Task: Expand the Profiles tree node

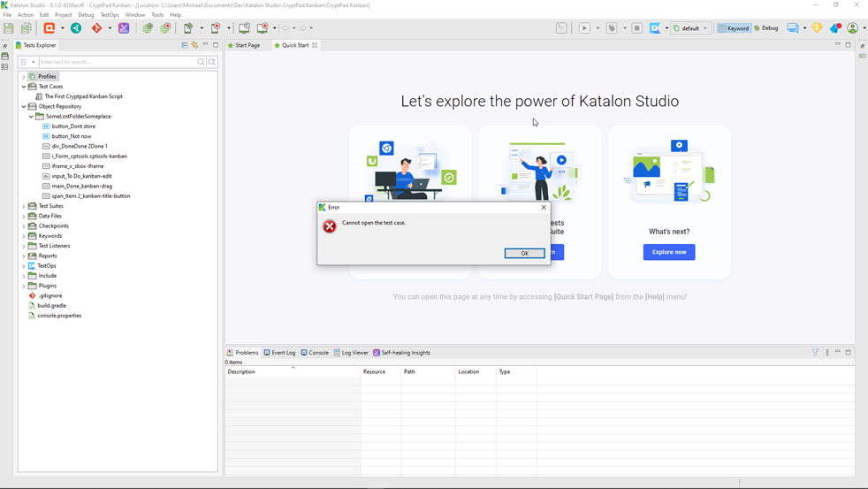Action: [x=24, y=76]
